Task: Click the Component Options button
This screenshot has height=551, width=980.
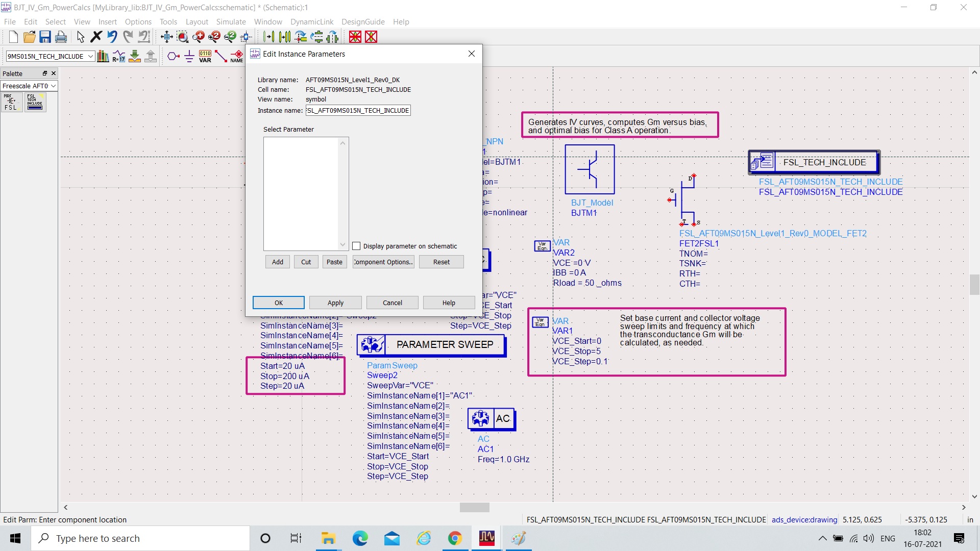Action: 383,262
